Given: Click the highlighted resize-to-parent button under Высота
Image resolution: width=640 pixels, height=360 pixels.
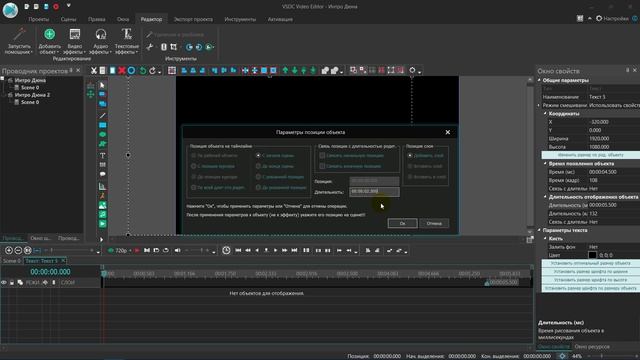Looking at the screenshot, I should [x=590, y=155].
